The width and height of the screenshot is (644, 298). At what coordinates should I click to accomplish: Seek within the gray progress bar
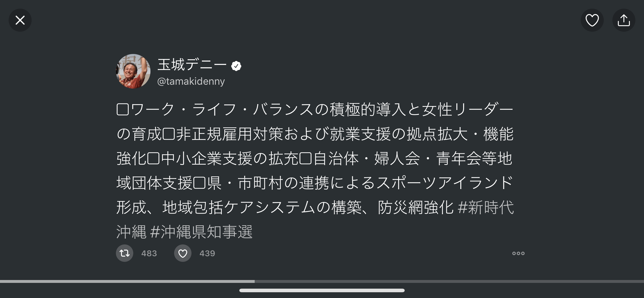(322, 281)
